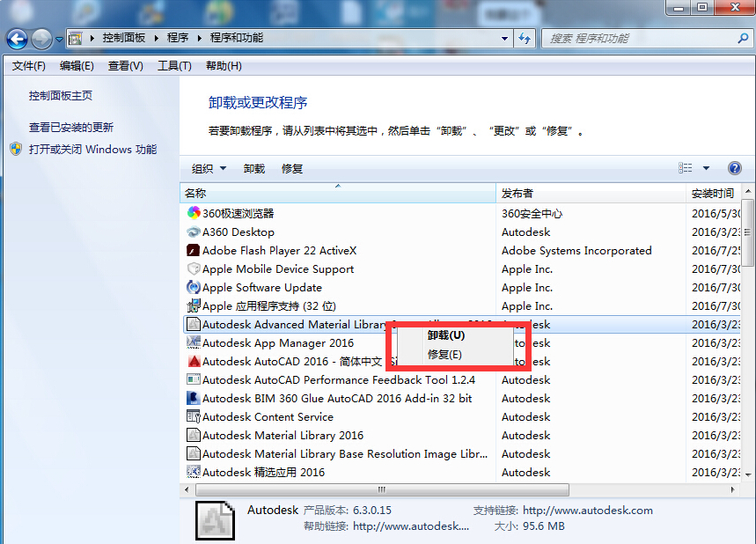Open 查看已安装的更新 link
Viewport: 756px width, 544px height.
point(71,128)
